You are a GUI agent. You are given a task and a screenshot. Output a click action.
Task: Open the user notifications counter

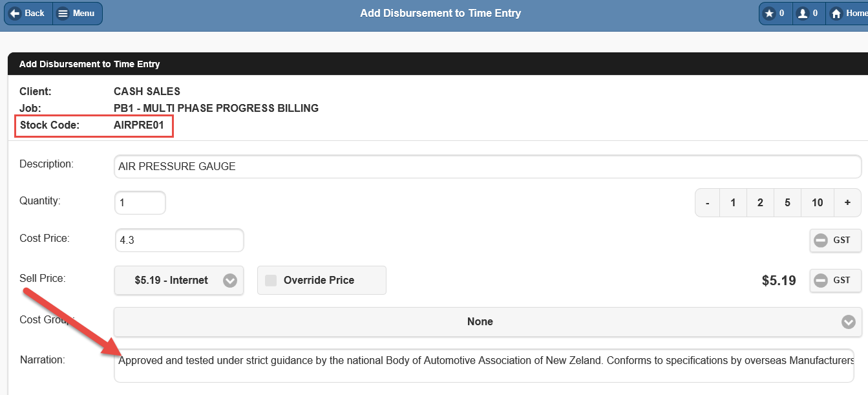[808, 14]
